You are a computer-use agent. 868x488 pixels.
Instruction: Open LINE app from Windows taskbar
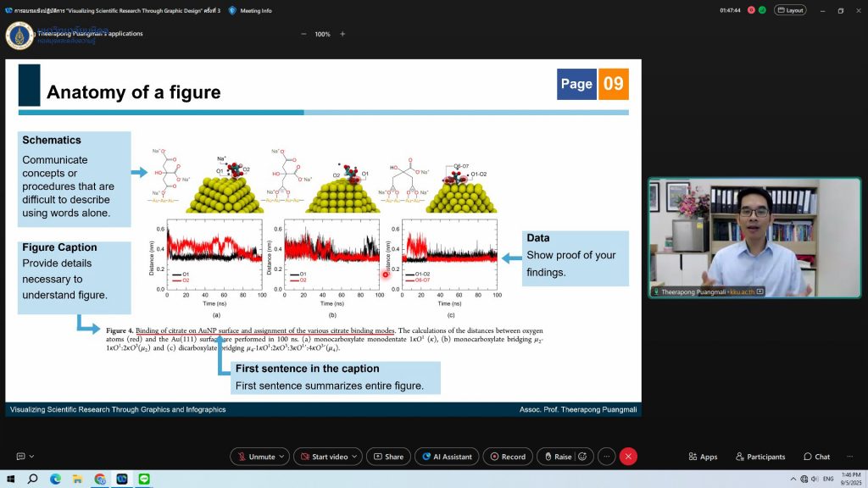(144, 479)
